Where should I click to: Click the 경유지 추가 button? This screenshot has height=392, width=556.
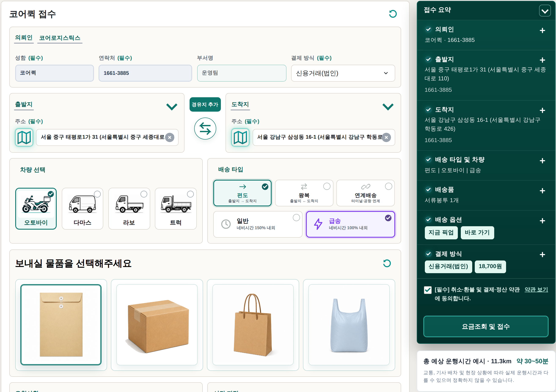205,104
